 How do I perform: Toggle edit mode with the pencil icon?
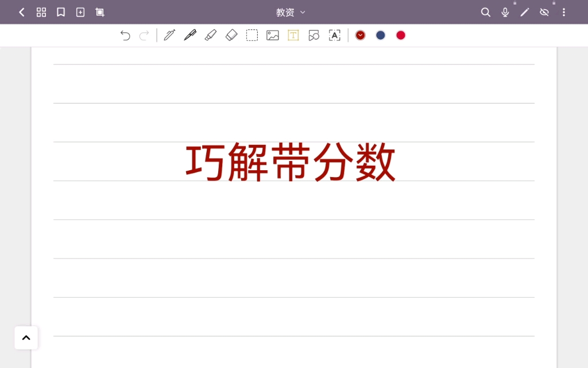(x=524, y=11)
